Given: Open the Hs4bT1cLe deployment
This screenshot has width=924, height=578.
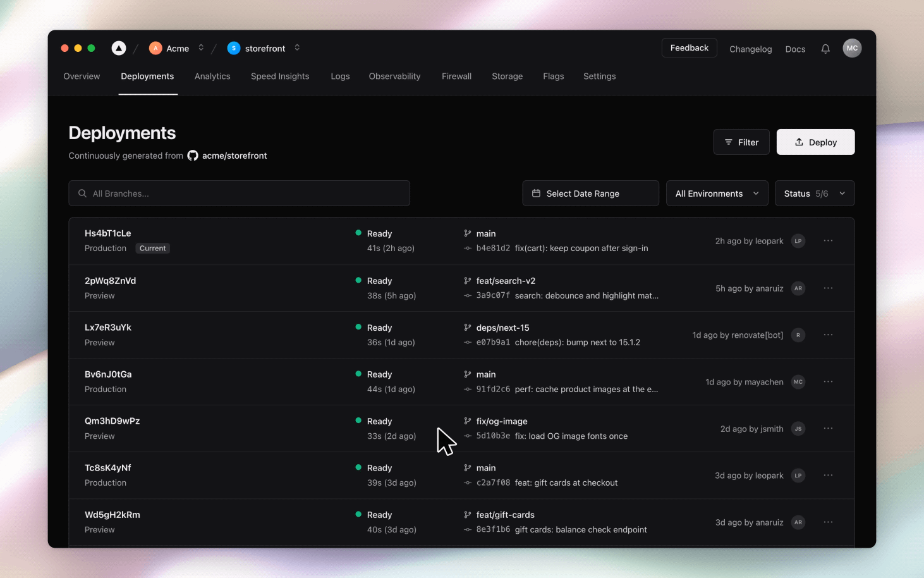Looking at the screenshot, I should (108, 233).
